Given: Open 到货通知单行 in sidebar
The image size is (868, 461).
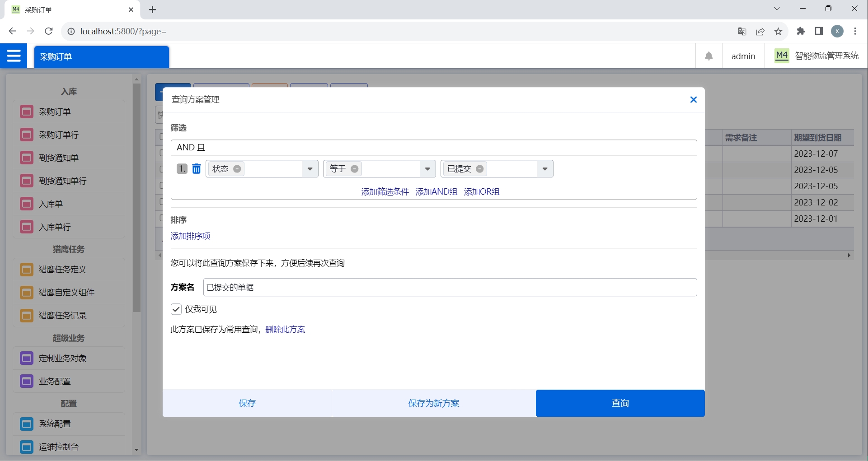Looking at the screenshot, I should pyautogui.click(x=69, y=181).
